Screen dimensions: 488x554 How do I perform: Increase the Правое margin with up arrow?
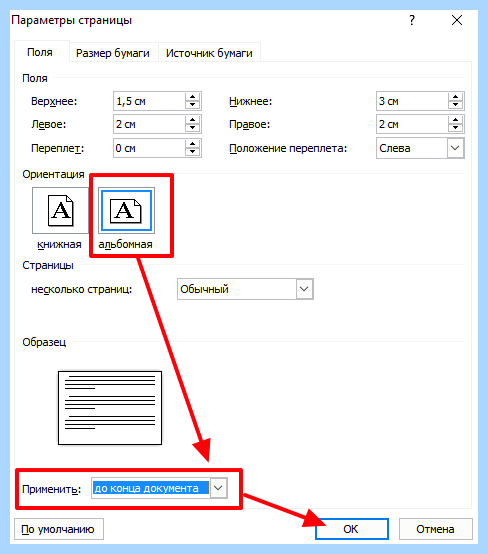[x=455, y=120]
